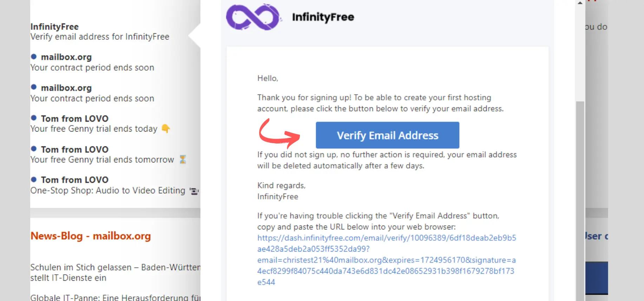The image size is (644, 301).
Task: Click the email vertical scrollbar thumb
Action: [x=580, y=201]
